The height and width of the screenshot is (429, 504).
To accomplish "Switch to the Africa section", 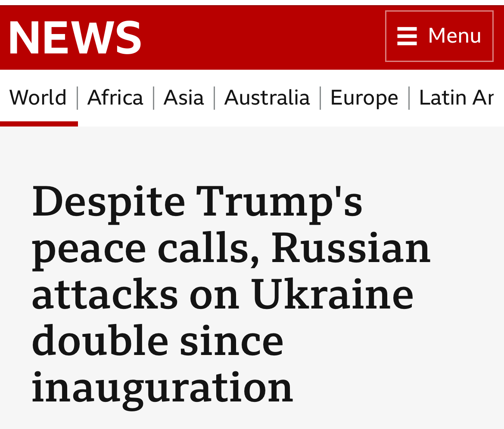I will pyautogui.click(x=115, y=97).
